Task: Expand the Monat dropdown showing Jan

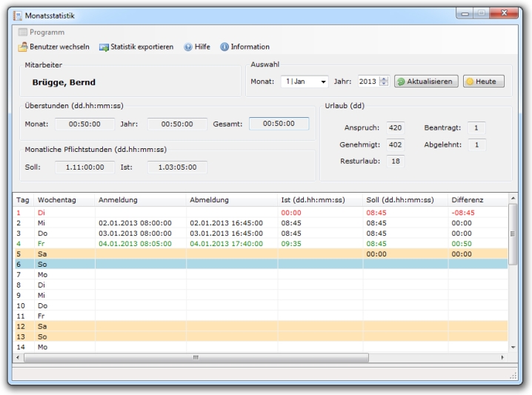Action: (x=324, y=82)
